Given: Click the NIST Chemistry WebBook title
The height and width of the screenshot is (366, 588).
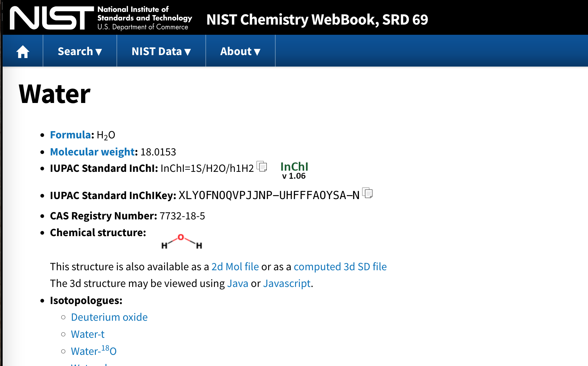Looking at the screenshot, I should click(317, 20).
